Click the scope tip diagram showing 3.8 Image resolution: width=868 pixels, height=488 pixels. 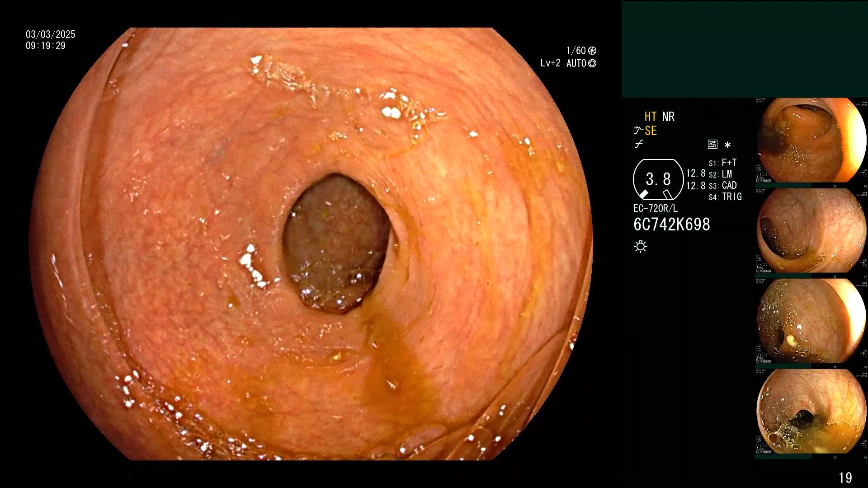coord(658,179)
